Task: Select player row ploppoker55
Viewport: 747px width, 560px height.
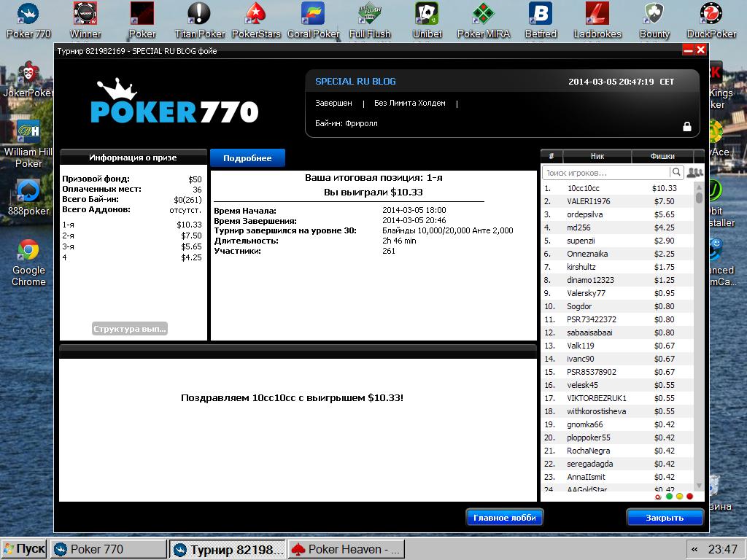Action: tap(618, 437)
